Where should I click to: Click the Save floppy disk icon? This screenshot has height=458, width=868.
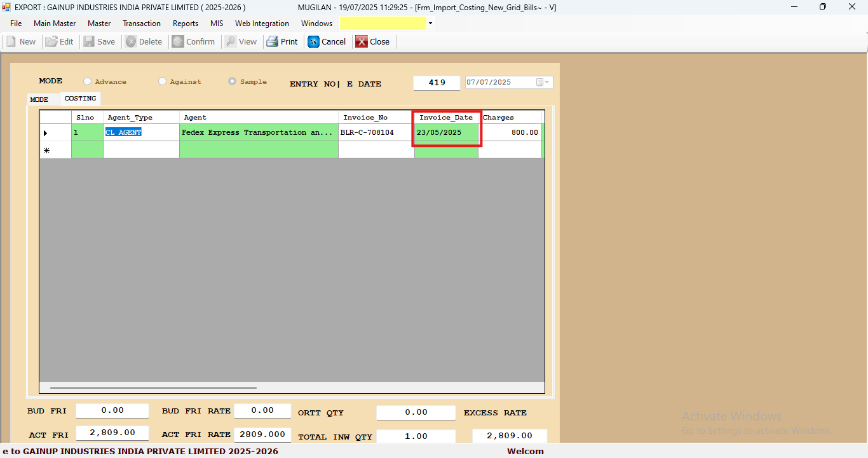pos(90,41)
